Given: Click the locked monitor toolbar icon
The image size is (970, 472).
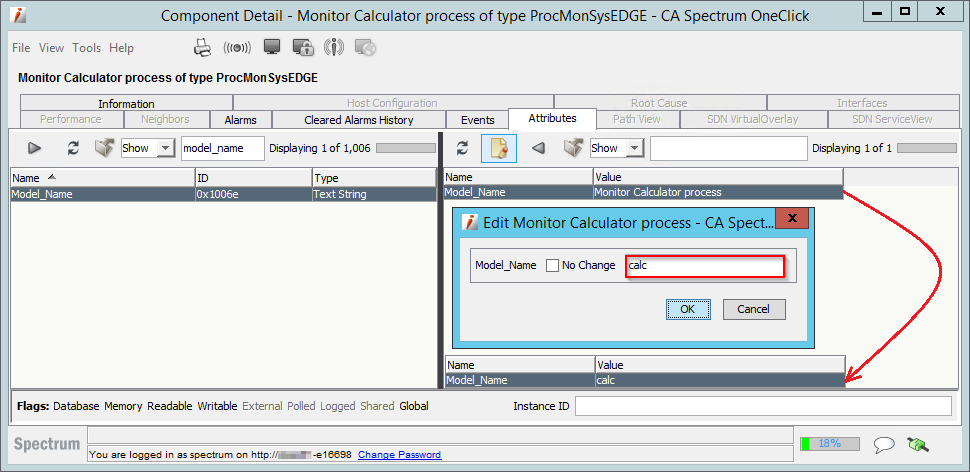Looking at the screenshot, I should 303,48.
